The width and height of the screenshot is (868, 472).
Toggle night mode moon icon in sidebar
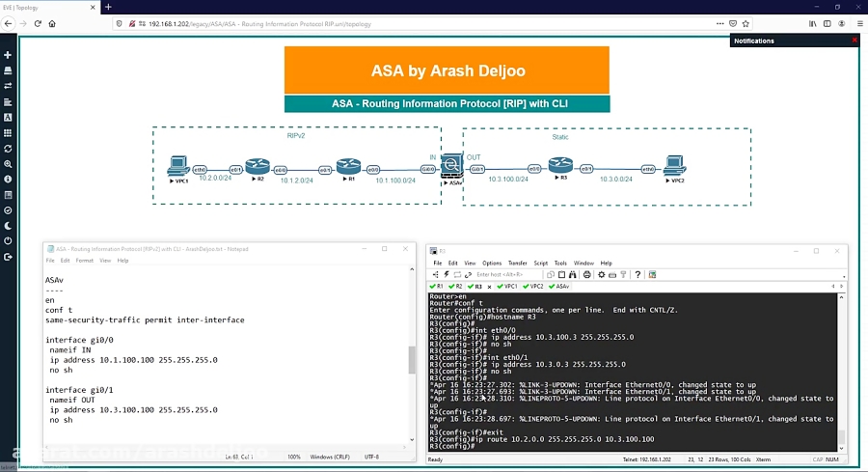click(x=8, y=226)
